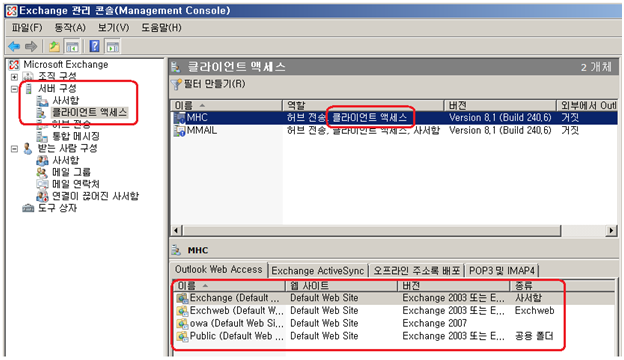The height and width of the screenshot is (360, 624).
Task: Sort server list by 이름 column
Action: pos(226,105)
